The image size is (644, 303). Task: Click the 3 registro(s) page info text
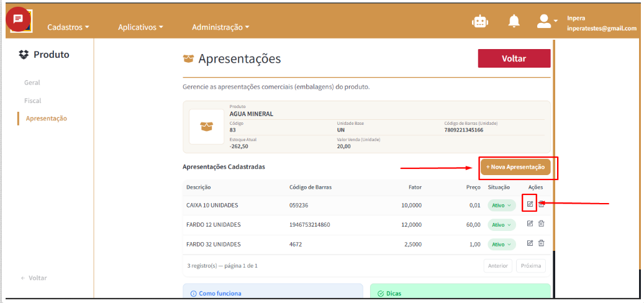[222, 266]
